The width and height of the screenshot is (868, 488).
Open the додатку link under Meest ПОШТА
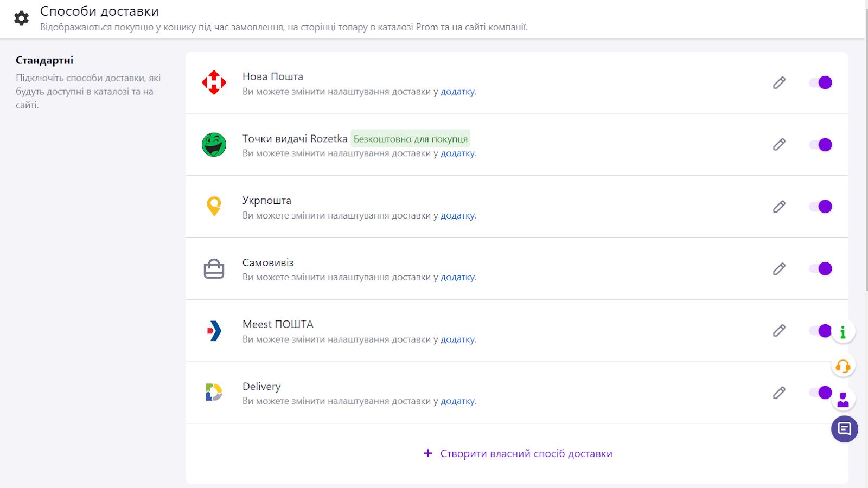(457, 339)
